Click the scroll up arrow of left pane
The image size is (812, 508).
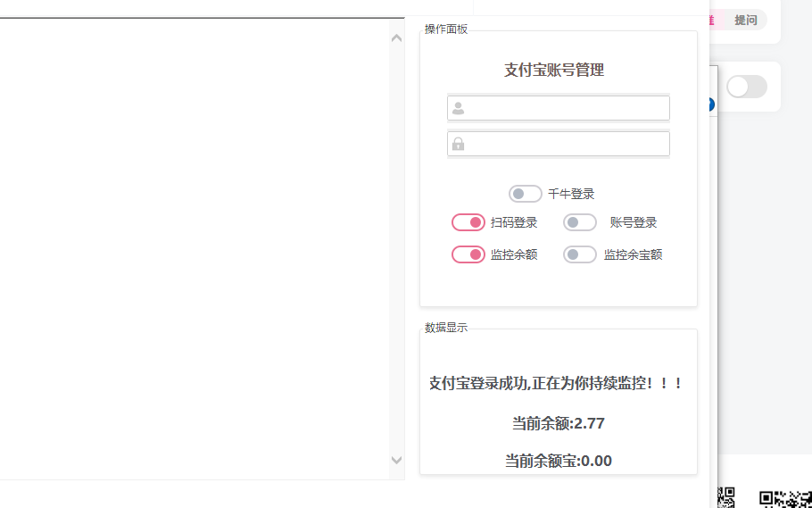[x=397, y=37]
